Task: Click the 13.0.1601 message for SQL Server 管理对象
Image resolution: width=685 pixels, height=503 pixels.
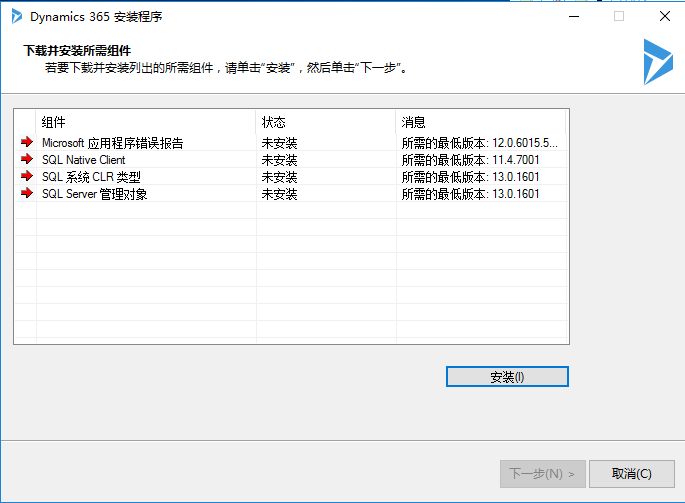Action: 471,194
